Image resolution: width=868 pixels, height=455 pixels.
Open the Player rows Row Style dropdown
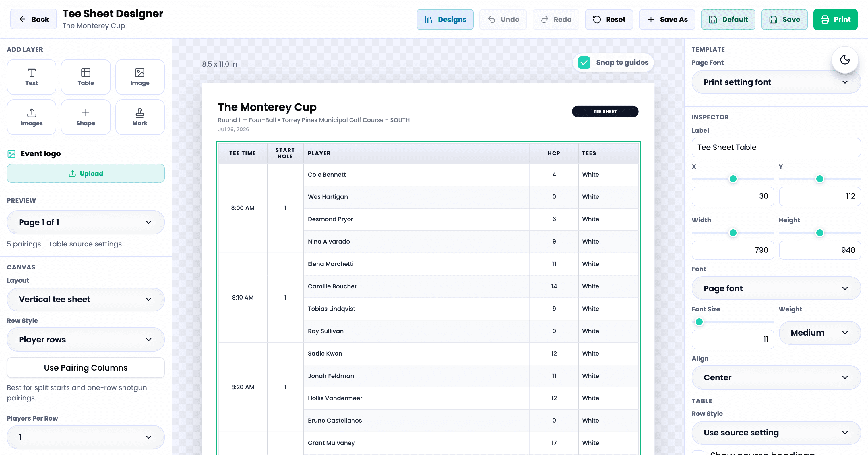86,339
